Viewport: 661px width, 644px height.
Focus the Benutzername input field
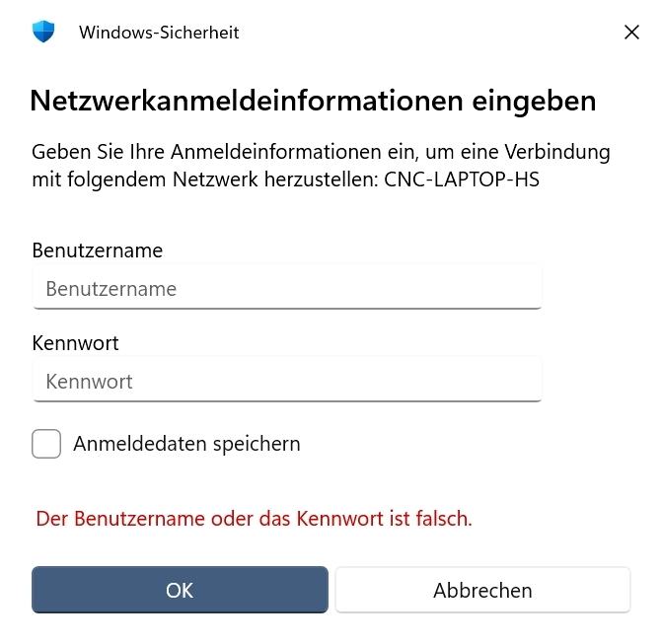(x=287, y=289)
